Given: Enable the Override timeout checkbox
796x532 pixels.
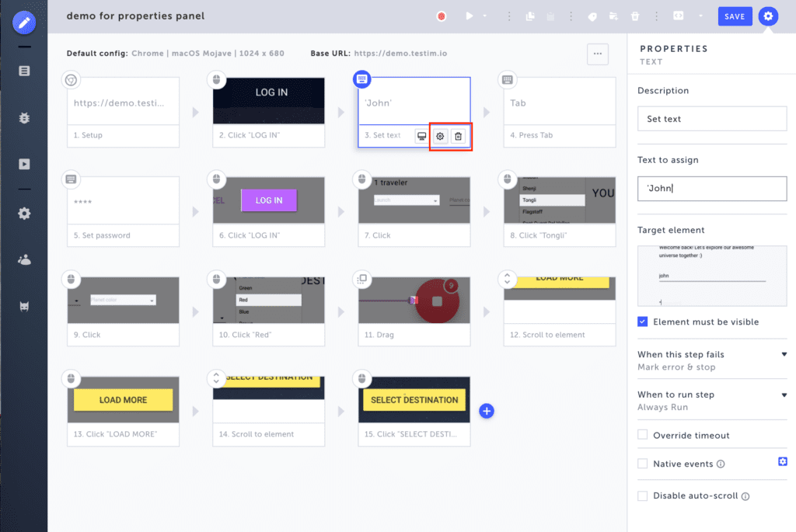Looking at the screenshot, I should coord(643,435).
